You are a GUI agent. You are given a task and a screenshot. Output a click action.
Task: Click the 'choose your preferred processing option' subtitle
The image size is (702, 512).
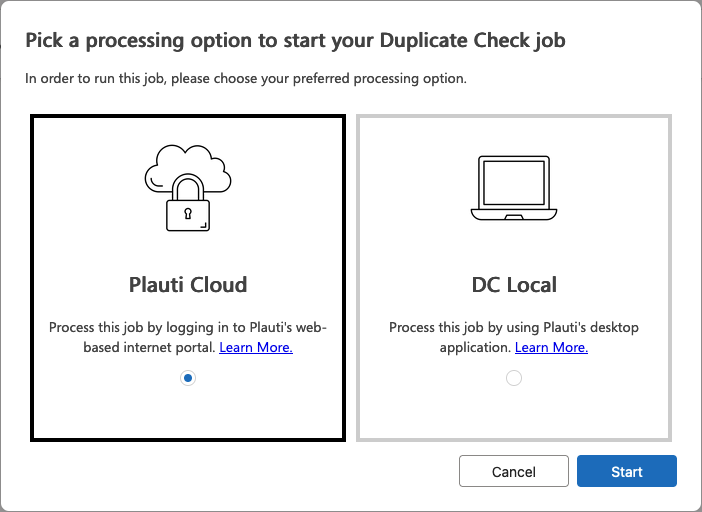click(246, 79)
